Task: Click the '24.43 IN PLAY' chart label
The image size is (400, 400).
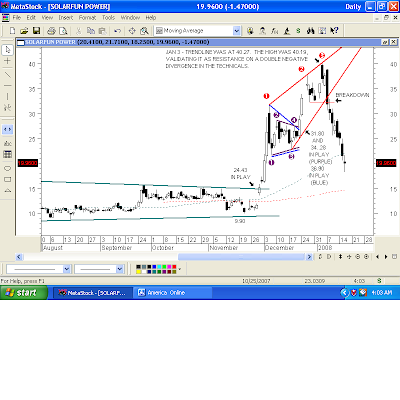Action: (240, 173)
